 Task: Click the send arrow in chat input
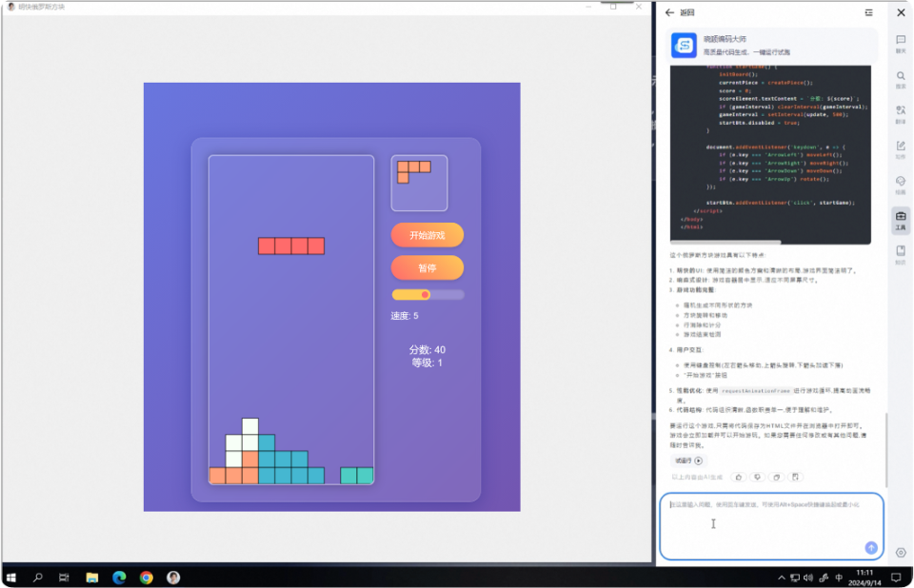871,548
